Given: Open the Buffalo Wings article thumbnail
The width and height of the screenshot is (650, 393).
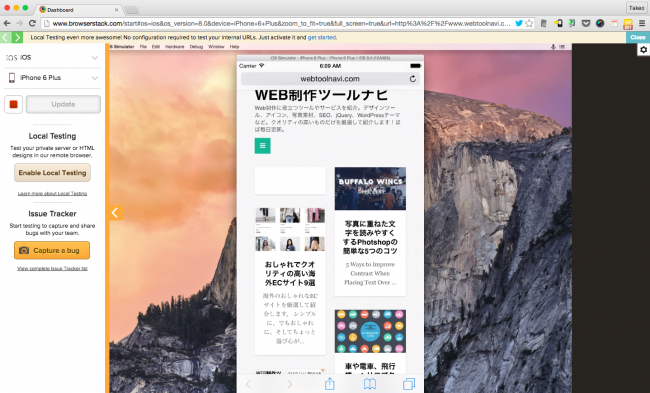Looking at the screenshot, I should point(370,189).
